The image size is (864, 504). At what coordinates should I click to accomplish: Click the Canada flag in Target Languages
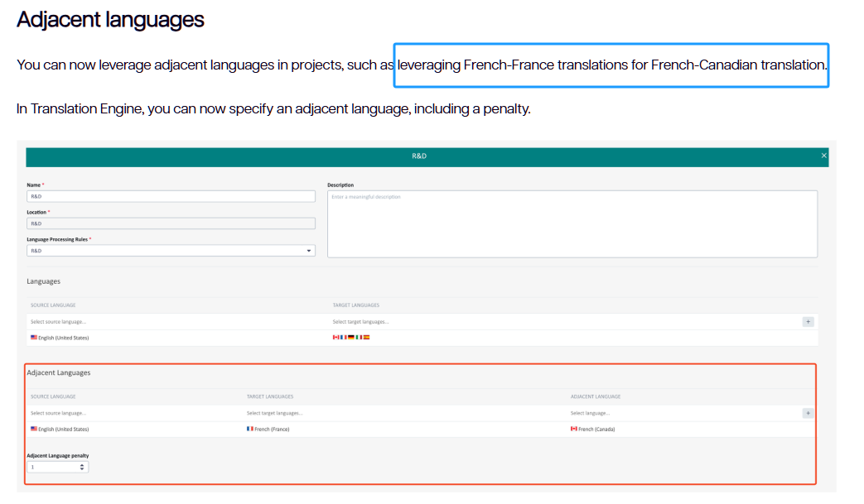(335, 338)
